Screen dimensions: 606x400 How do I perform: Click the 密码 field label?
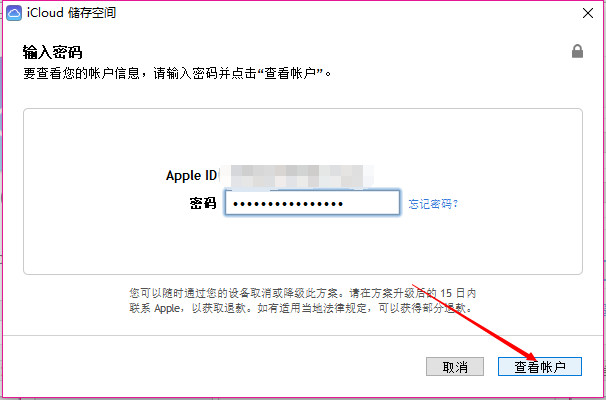click(203, 203)
